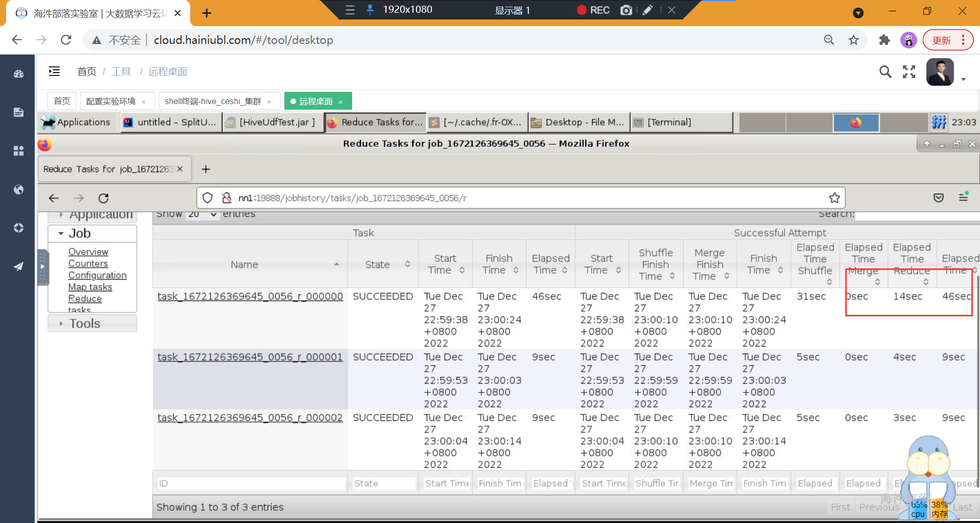Open lifebuoy icon in left sidebar
Screen dimensions: 980x523
(x=19, y=228)
